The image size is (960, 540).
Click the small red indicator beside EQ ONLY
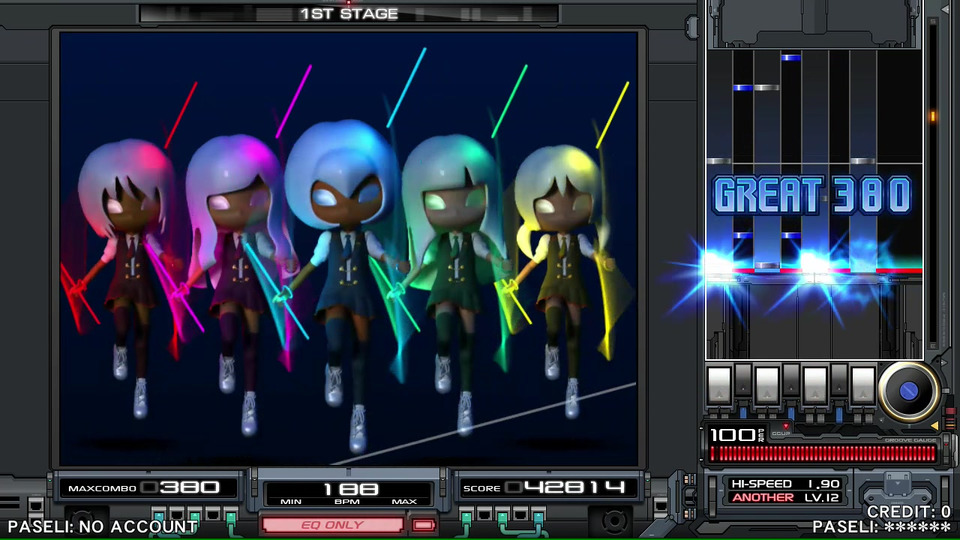click(422, 525)
